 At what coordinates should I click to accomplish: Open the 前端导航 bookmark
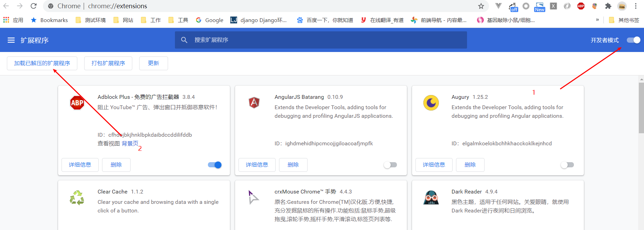pos(438,20)
